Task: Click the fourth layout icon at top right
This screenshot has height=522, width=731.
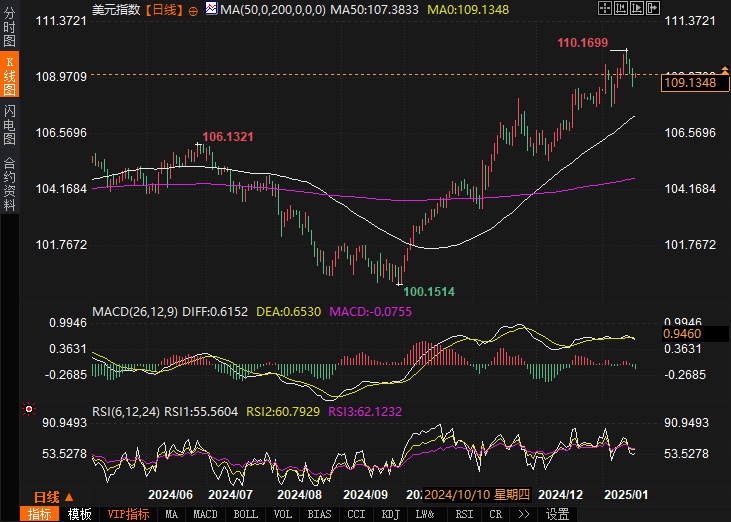Action: click(654, 8)
